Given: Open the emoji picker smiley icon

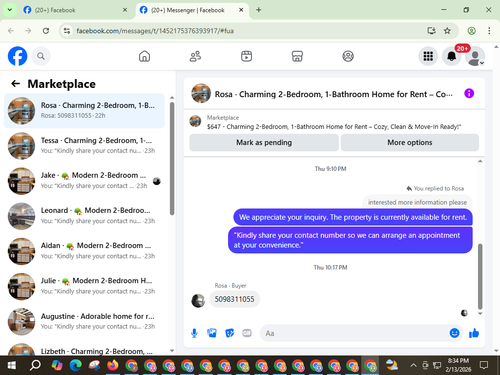Looking at the screenshot, I should click(x=454, y=333).
